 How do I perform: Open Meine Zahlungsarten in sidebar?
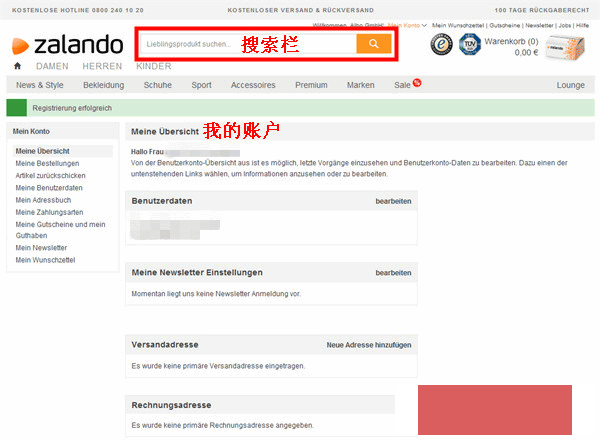[49, 212]
